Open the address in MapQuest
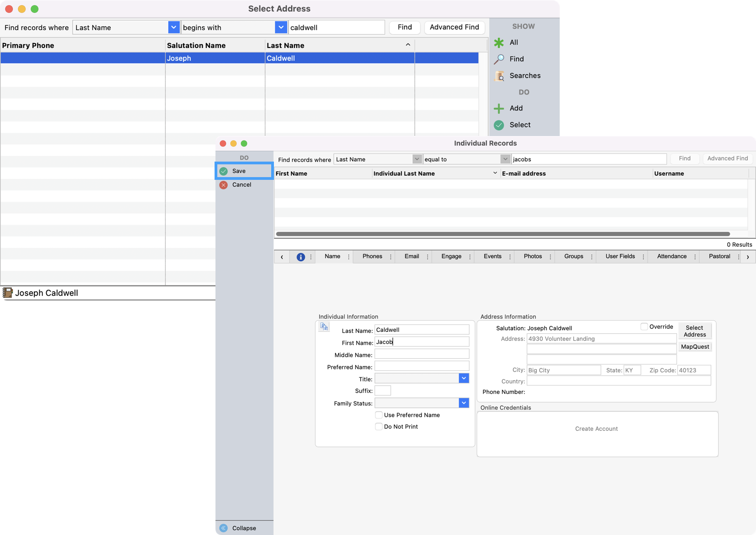The image size is (756, 535). click(694, 346)
